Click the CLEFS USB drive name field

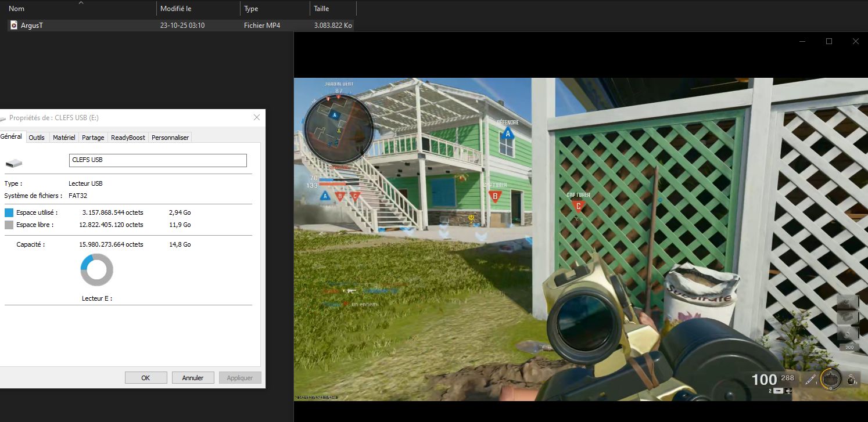click(x=157, y=160)
